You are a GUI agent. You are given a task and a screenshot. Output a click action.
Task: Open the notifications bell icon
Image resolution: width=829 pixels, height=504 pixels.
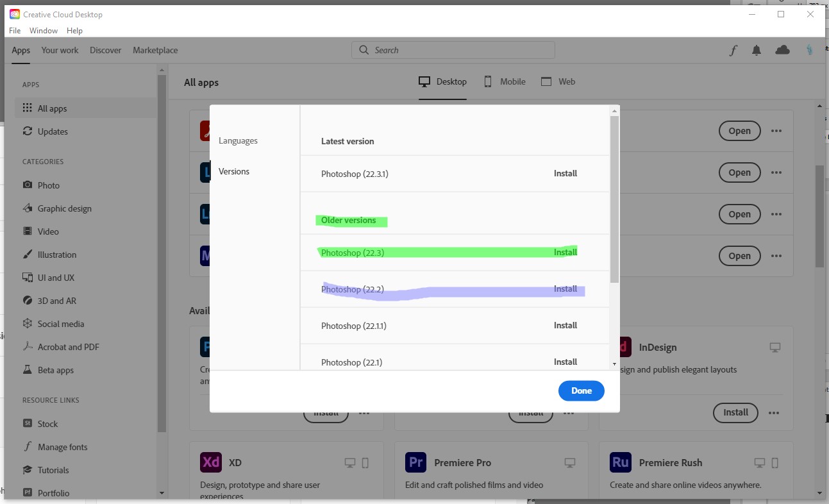click(x=757, y=50)
